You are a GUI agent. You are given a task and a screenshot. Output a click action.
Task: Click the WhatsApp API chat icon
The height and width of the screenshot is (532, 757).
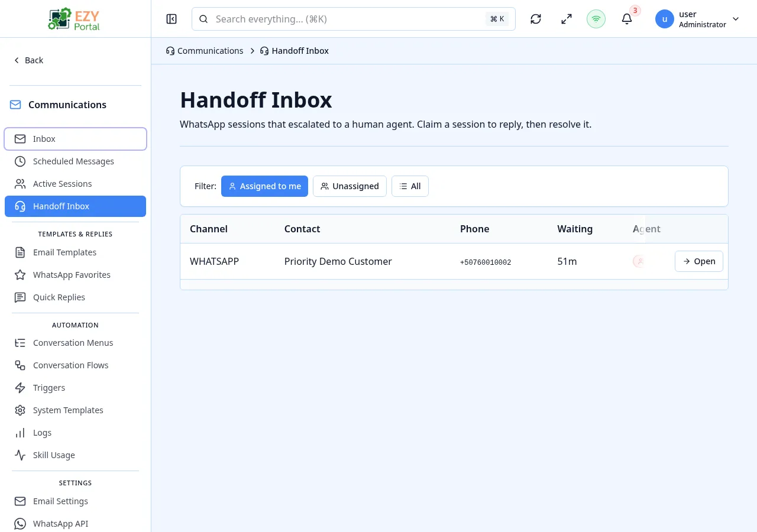[x=20, y=524]
